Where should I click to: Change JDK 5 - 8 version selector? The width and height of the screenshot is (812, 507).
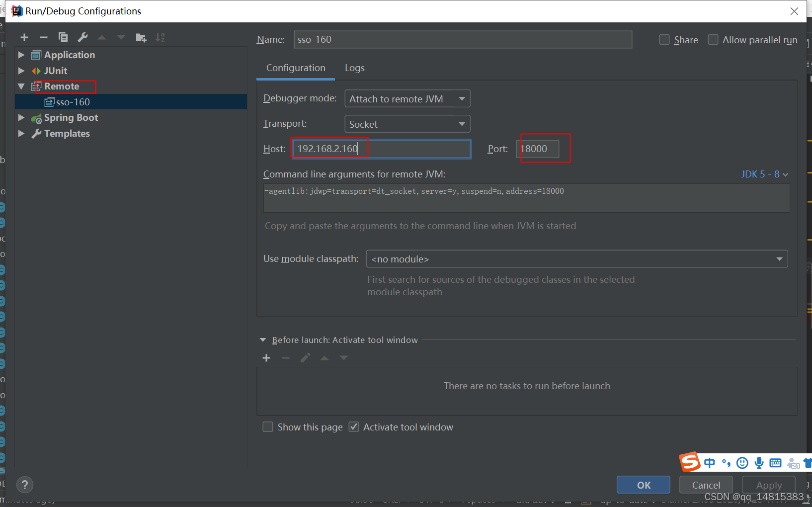pyautogui.click(x=764, y=174)
